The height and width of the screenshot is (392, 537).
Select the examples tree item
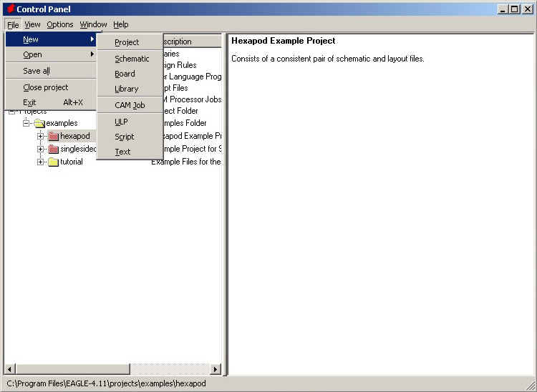coord(62,123)
